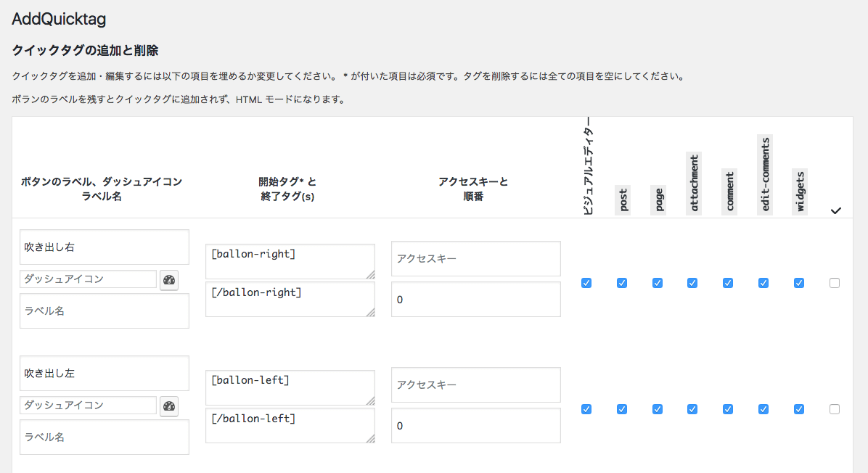Image resolution: width=868 pixels, height=473 pixels.
Task: Toggle the post checkbox for 吹き出し左
Action: click(621, 409)
